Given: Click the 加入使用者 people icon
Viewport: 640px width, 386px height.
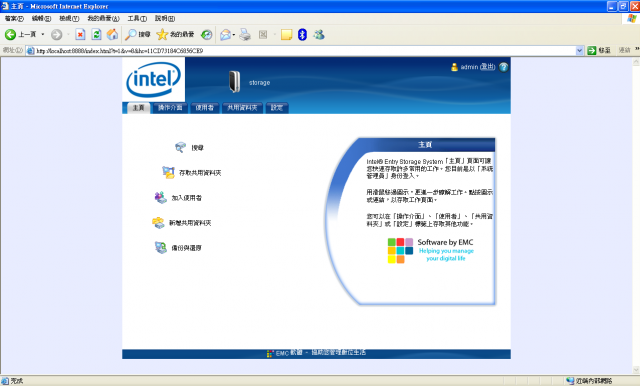Looking at the screenshot, I should 160,197.
